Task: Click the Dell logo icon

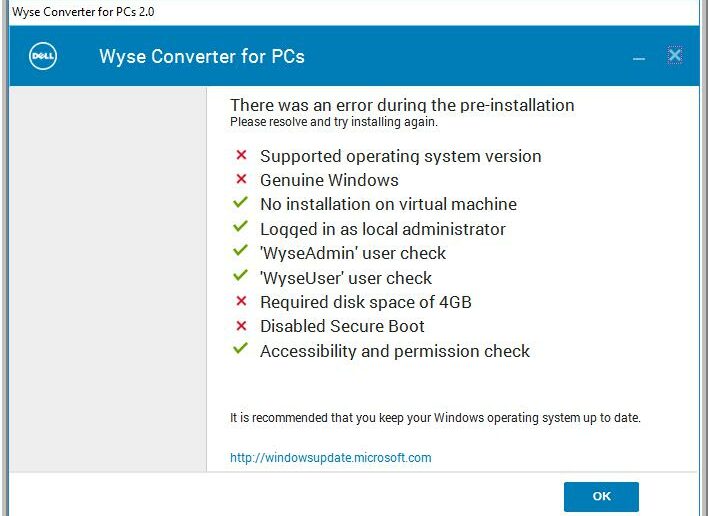Action: 43,56
